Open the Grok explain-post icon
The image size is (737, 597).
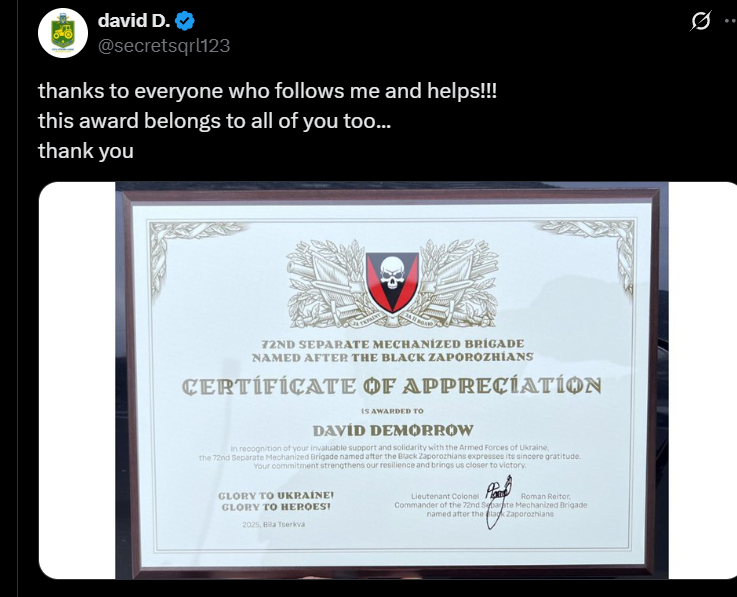[701, 21]
